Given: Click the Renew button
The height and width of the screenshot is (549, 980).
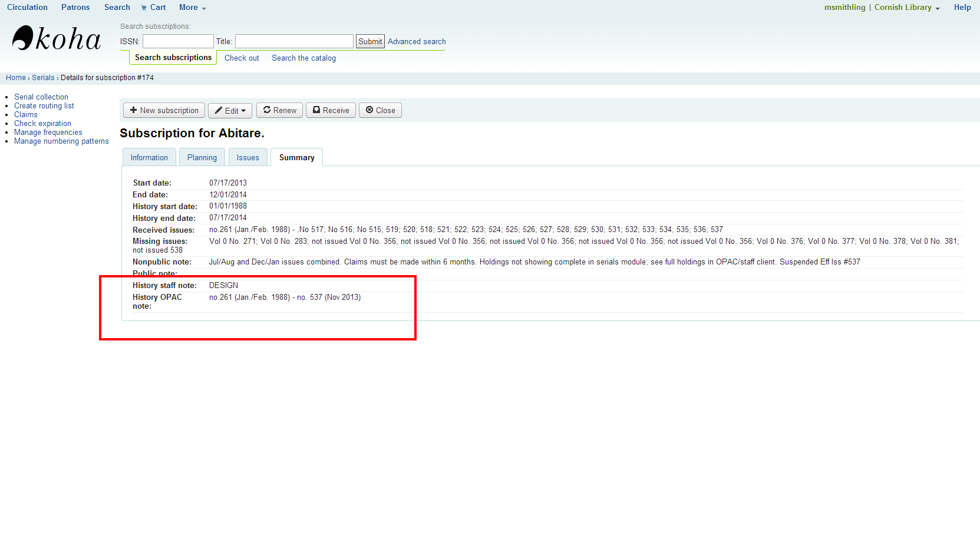Looking at the screenshot, I should [x=279, y=111].
